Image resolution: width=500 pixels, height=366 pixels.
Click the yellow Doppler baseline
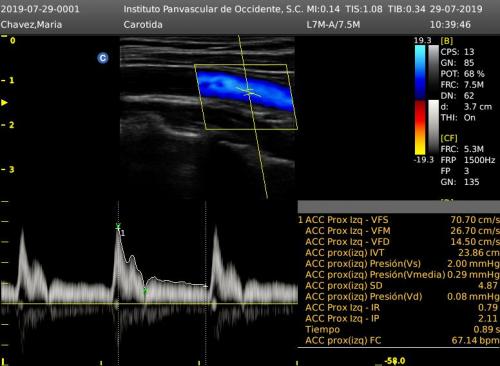click(x=149, y=303)
